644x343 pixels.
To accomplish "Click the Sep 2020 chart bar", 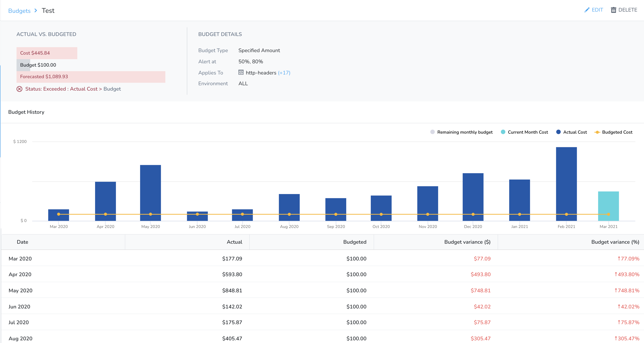I will [336, 209].
